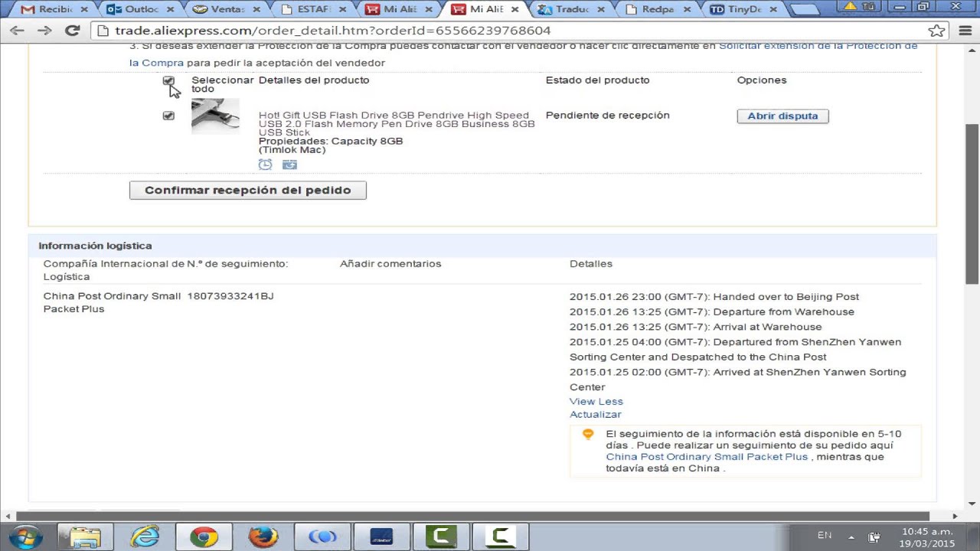Go back to the previous page
The width and height of the screenshot is (980, 551).
point(18,31)
